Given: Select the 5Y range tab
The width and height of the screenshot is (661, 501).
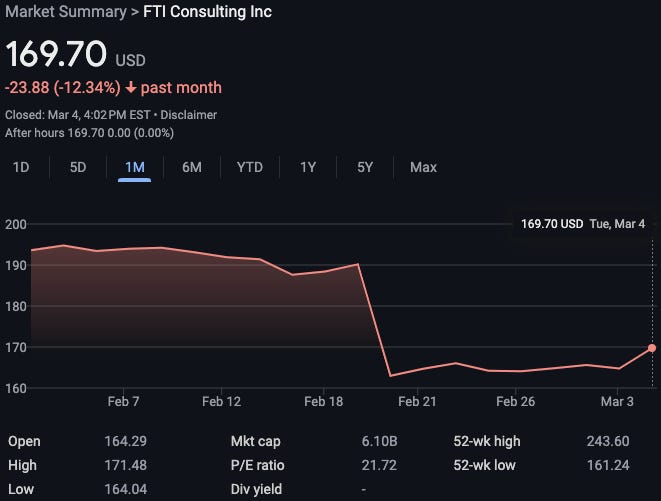Looking at the screenshot, I should coord(365,167).
